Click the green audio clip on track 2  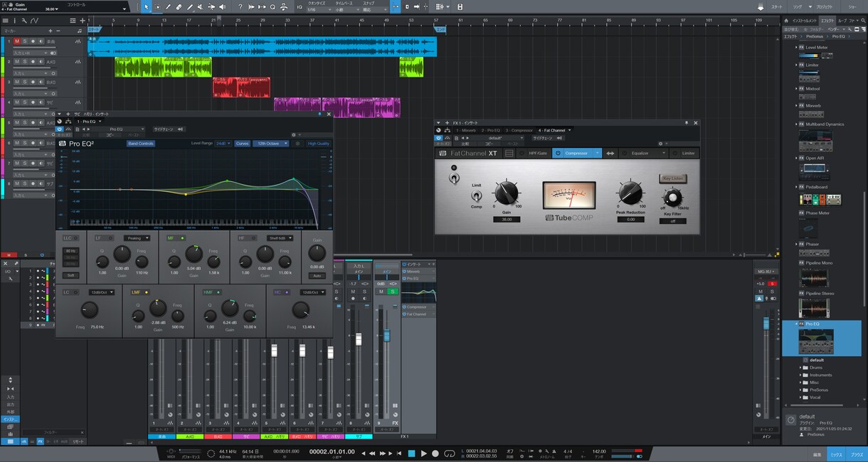click(164, 67)
